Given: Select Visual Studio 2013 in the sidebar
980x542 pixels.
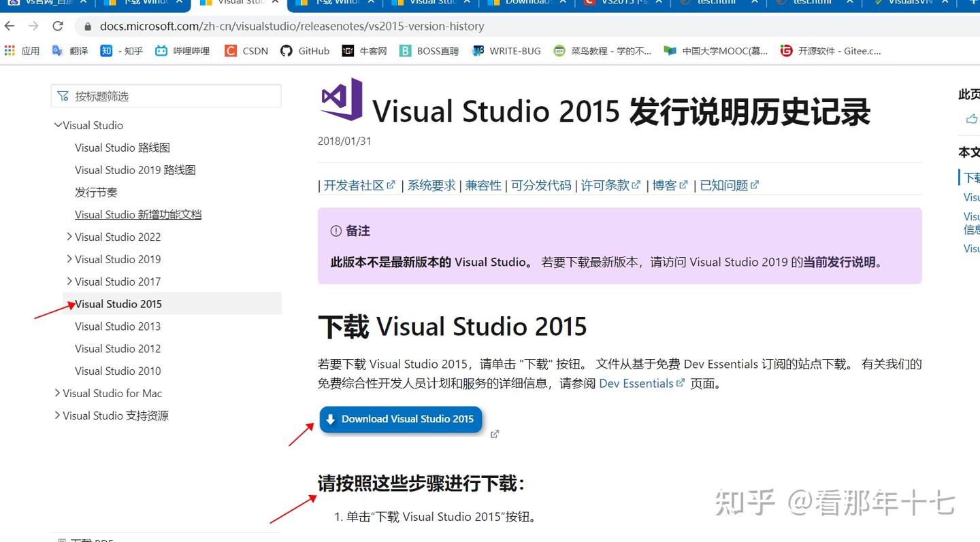Looking at the screenshot, I should pos(117,326).
